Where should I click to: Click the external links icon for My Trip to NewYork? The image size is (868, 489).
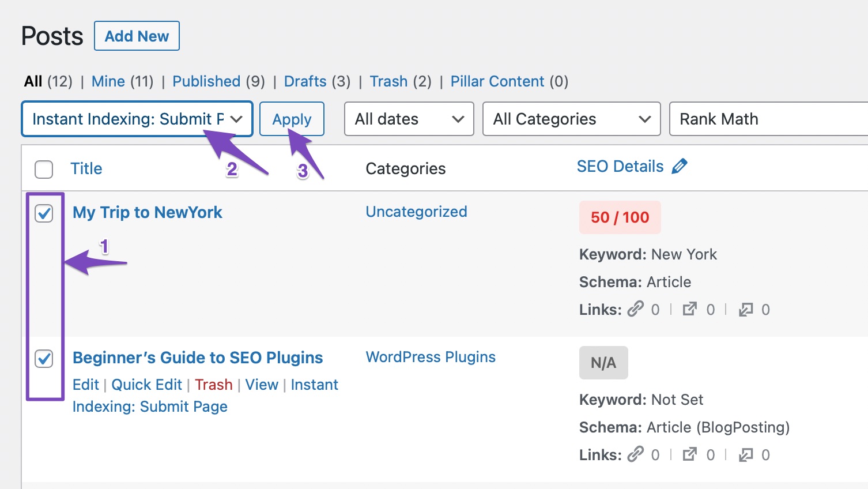689,309
